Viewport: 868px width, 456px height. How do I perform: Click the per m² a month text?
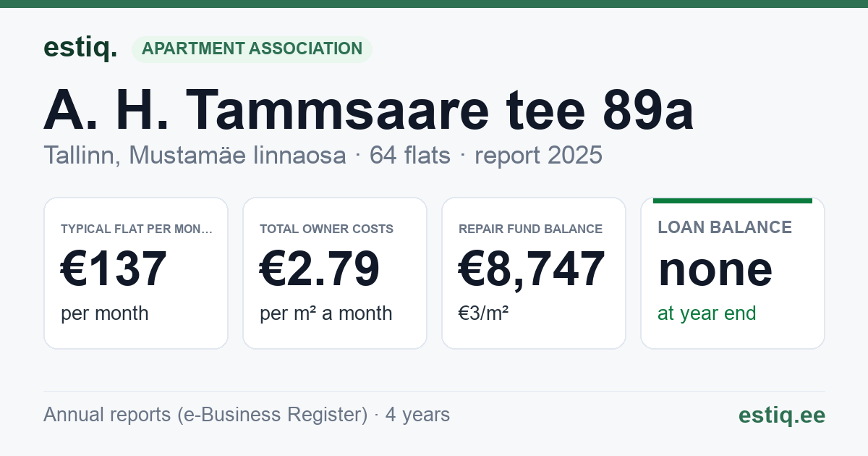pyautogui.click(x=325, y=313)
